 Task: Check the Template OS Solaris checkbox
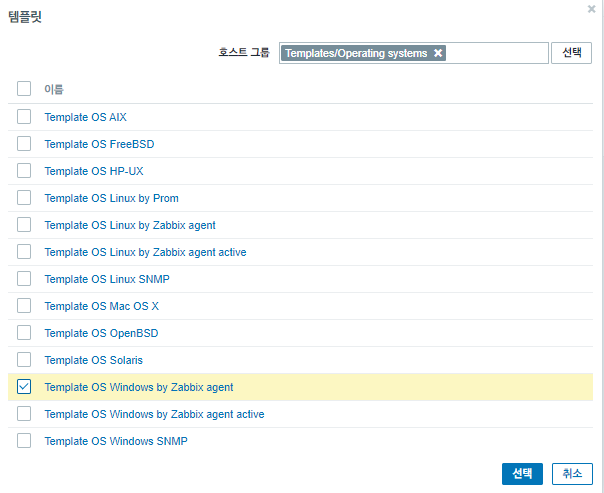(24, 360)
